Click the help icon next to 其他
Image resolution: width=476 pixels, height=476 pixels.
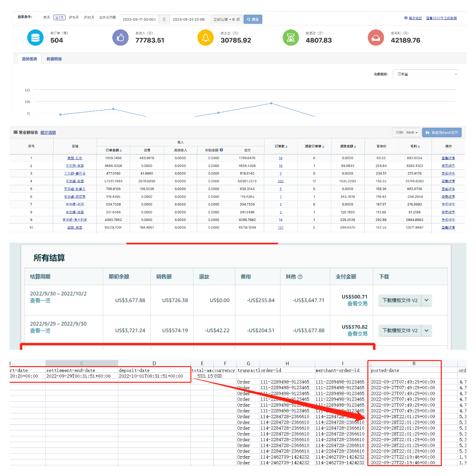pyautogui.click(x=300, y=277)
